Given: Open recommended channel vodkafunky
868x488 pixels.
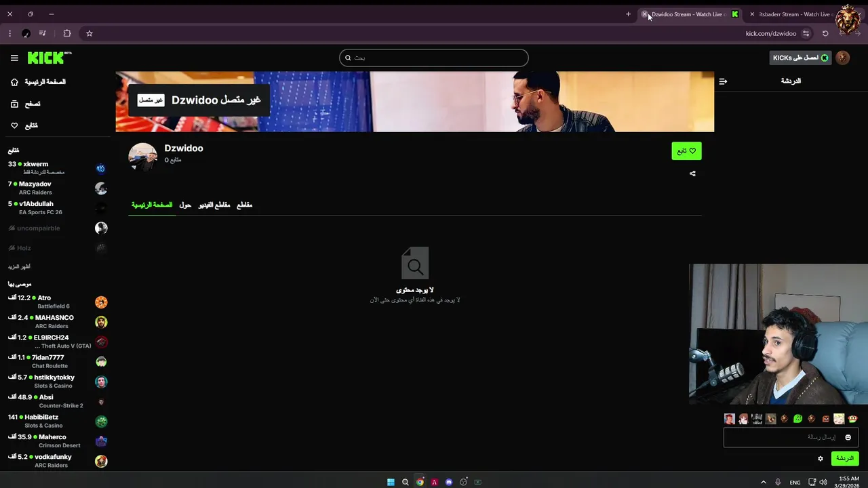Looking at the screenshot, I should [x=57, y=461].
